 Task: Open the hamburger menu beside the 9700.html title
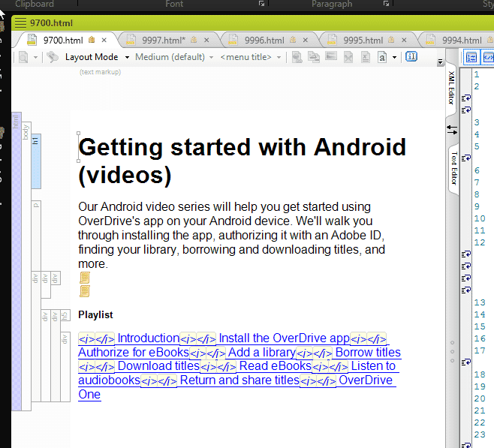pyautogui.click(x=20, y=23)
